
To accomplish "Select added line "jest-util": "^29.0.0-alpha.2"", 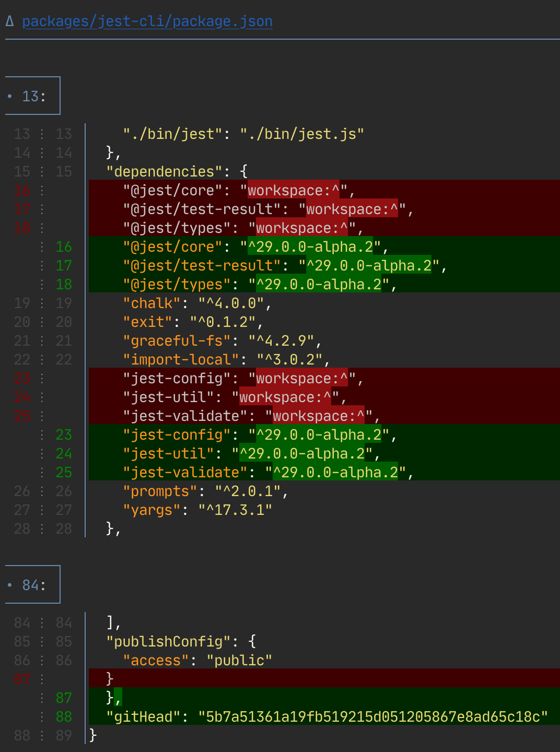I will (x=324, y=453).
